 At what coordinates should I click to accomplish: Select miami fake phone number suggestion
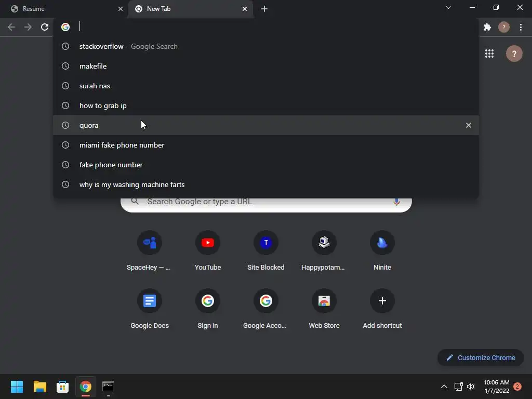pos(266,145)
